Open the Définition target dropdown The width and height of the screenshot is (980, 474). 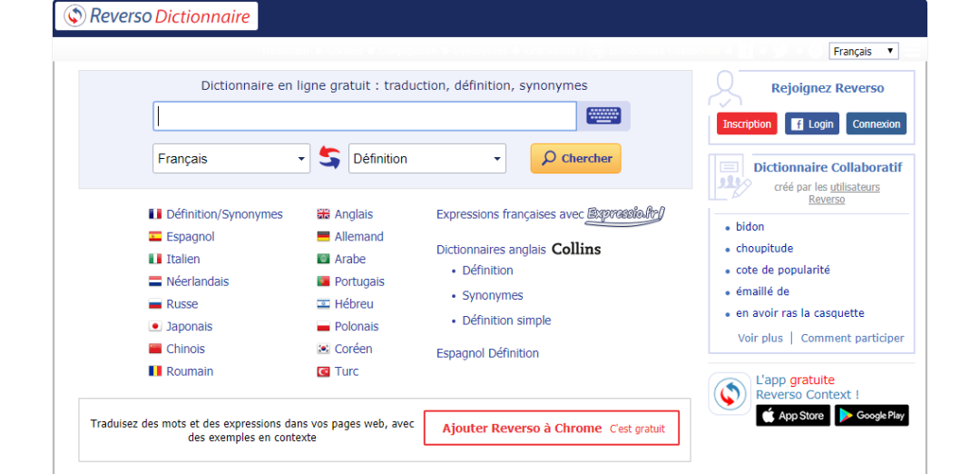pos(426,159)
